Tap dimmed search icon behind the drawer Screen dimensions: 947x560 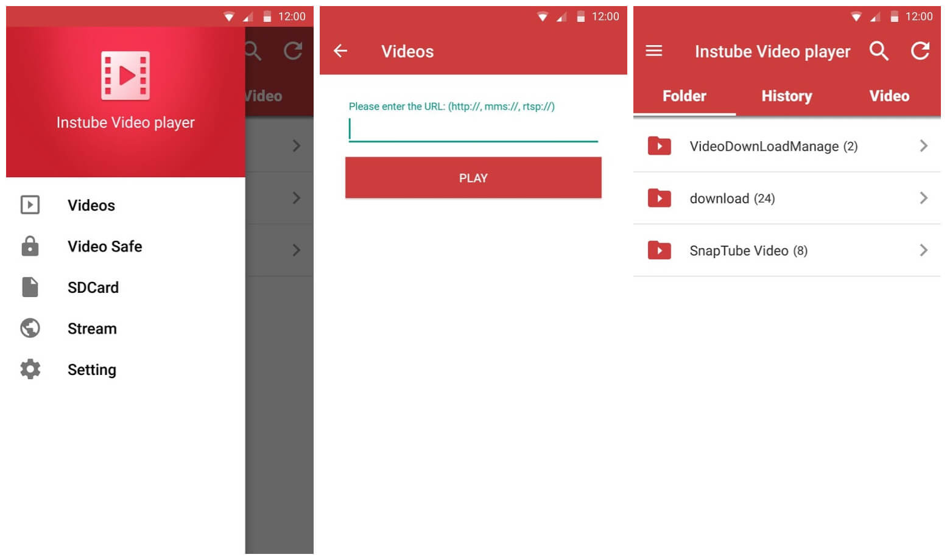point(253,51)
